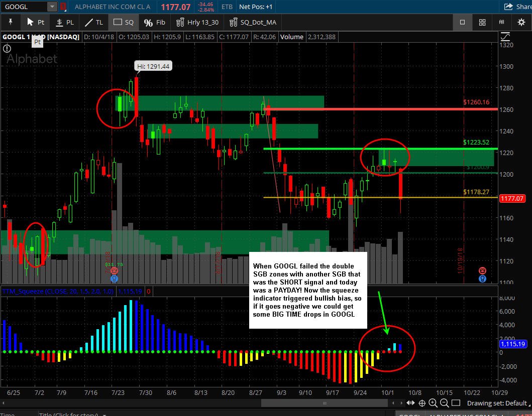Click the Share button
This screenshot has width=532, height=416.
pos(518,7)
